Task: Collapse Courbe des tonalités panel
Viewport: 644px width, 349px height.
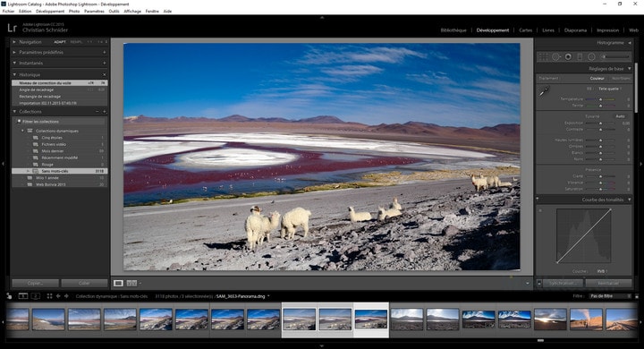Action: click(x=630, y=200)
